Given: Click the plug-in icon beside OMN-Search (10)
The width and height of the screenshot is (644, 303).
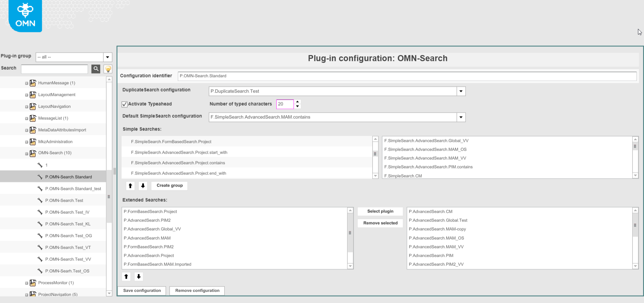Looking at the screenshot, I should 33,153.
